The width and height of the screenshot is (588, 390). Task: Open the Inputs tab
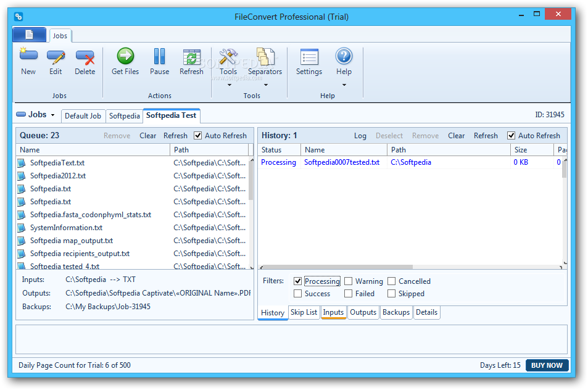(x=333, y=312)
